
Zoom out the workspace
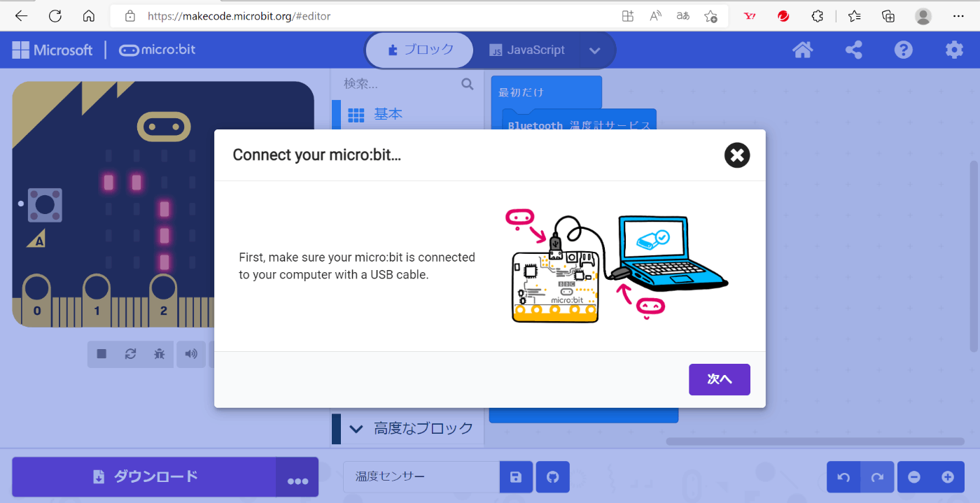click(914, 477)
